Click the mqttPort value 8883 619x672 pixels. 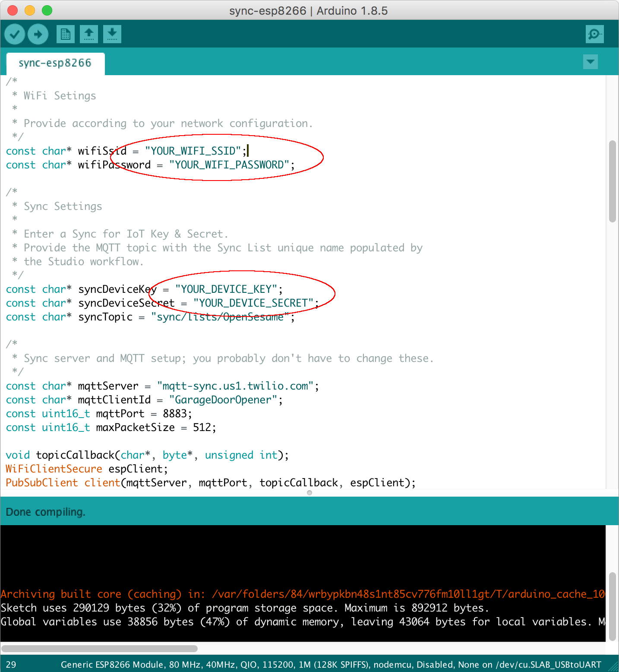click(175, 414)
